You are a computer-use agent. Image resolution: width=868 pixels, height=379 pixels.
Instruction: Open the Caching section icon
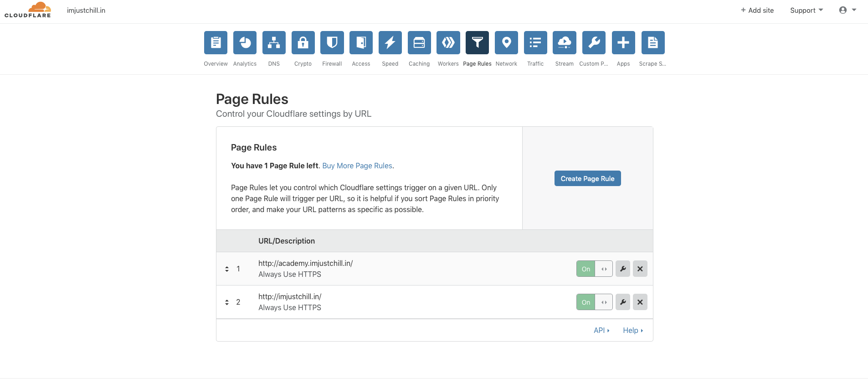[x=419, y=42]
